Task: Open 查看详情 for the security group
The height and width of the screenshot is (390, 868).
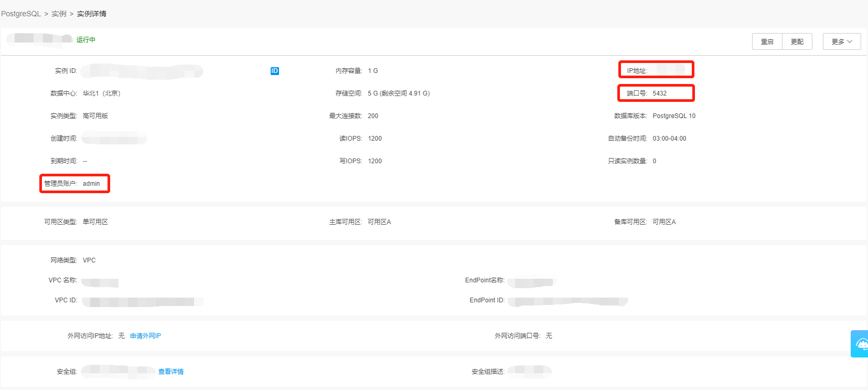Action: (x=171, y=372)
